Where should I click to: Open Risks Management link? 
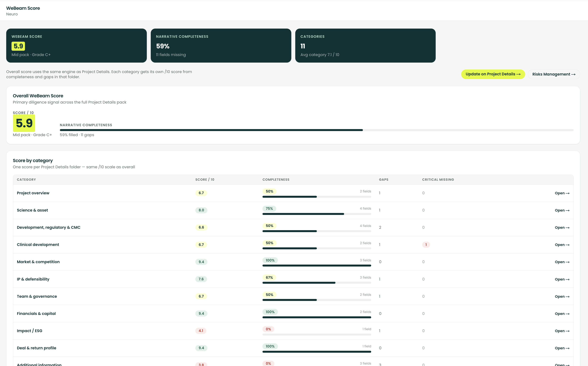tap(554, 74)
